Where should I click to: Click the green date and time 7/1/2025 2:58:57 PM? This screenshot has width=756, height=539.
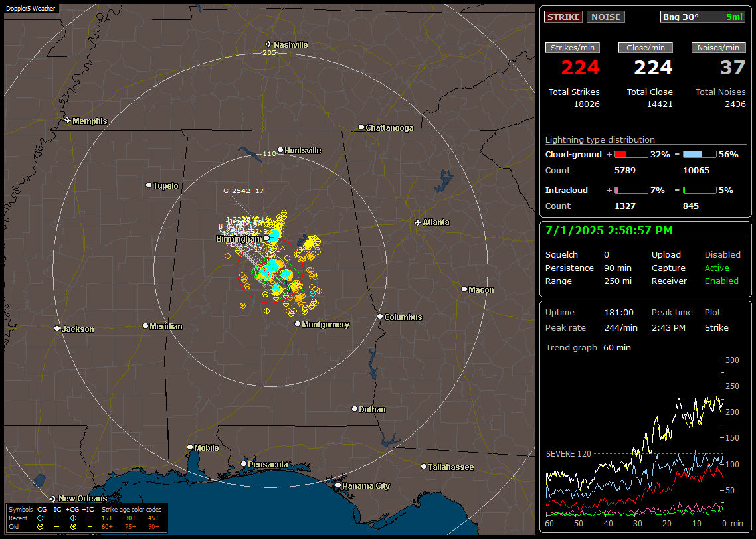609,230
